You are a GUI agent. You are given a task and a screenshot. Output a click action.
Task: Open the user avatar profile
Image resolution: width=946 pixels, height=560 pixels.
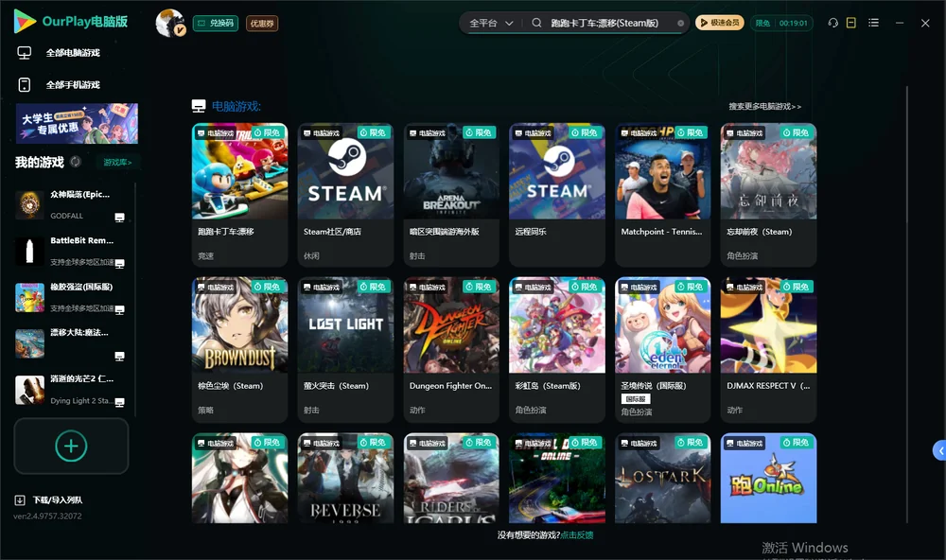(x=170, y=23)
